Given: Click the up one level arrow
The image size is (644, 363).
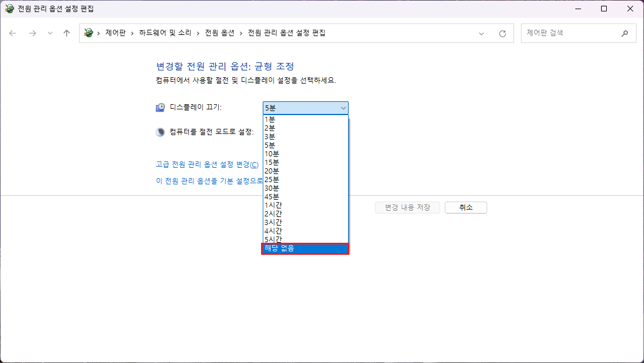Looking at the screenshot, I should point(66,33).
